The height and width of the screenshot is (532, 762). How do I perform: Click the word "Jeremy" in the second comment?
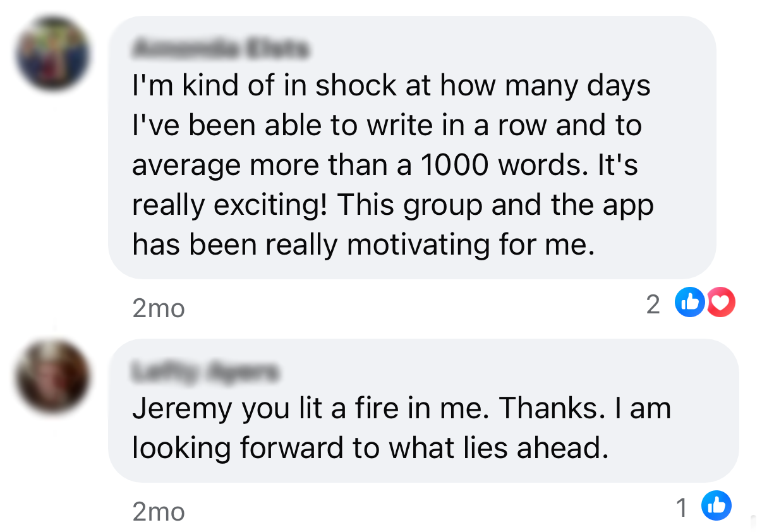pyautogui.click(x=182, y=409)
